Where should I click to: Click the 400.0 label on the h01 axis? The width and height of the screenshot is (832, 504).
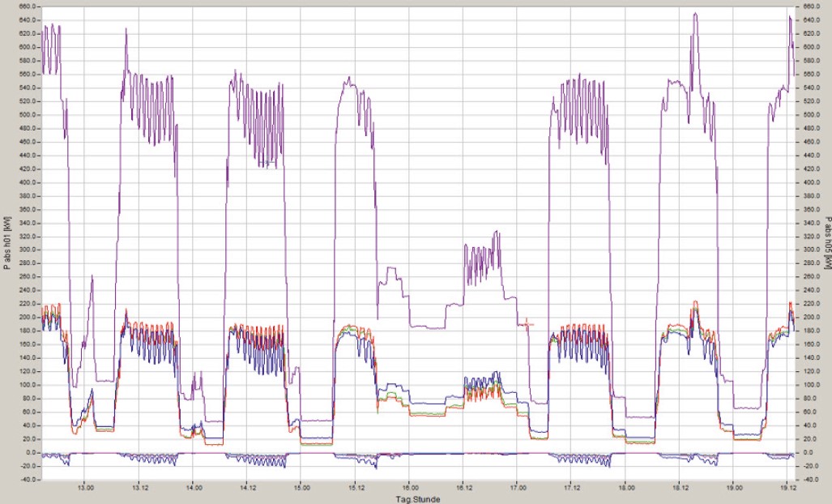coord(29,182)
